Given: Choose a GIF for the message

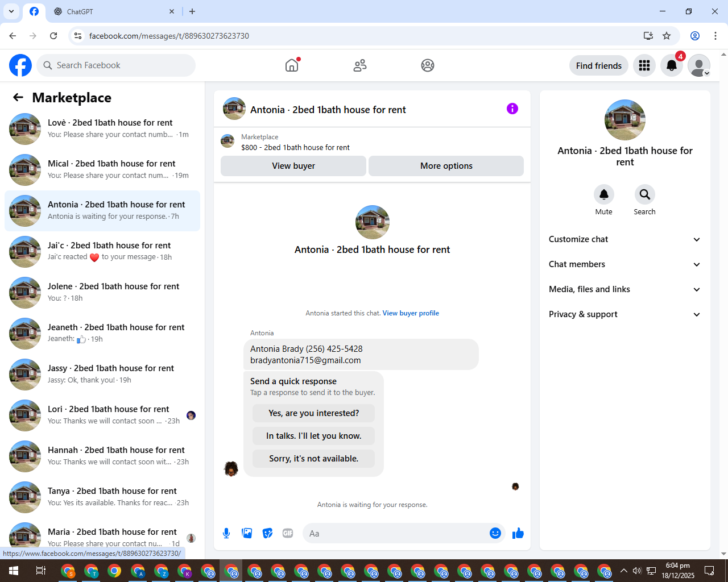Looking at the screenshot, I should [x=288, y=533].
